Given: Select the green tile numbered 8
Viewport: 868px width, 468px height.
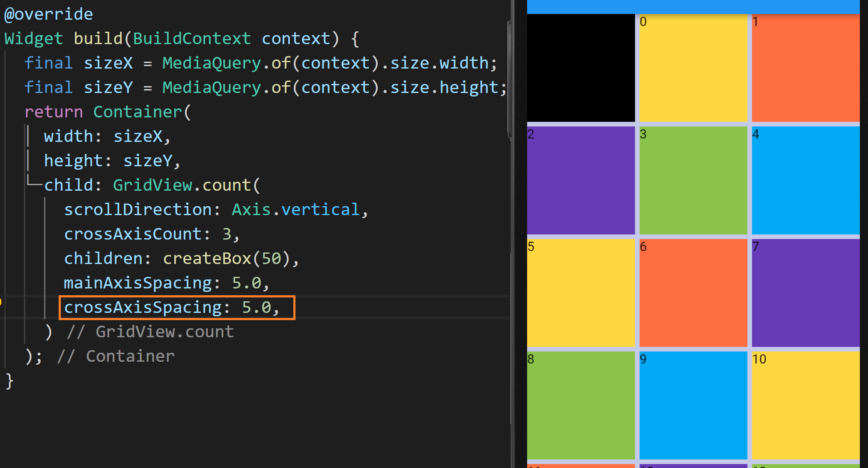Looking at the screenshot, I should [581, 405].
